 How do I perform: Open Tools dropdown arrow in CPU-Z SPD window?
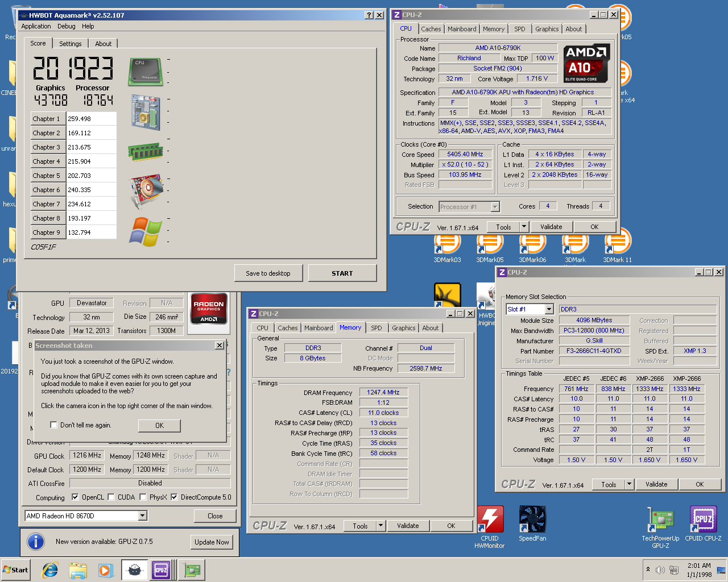[629, 484]
